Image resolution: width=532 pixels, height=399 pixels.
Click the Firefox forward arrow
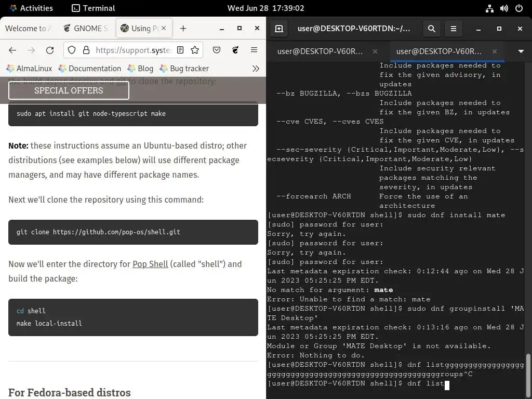[x=31, y=50]
